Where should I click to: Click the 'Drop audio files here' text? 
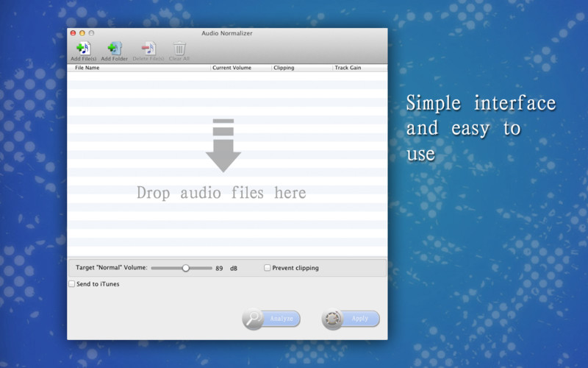pyautogui.click(x=221, y=193)
